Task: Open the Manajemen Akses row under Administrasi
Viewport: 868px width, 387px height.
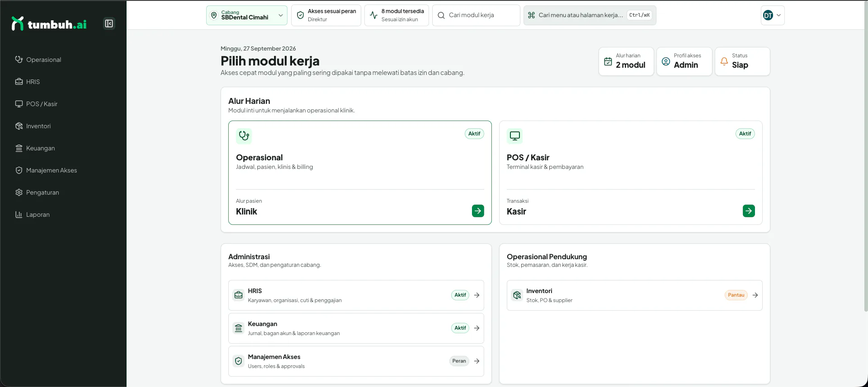Action: point(356,361)
